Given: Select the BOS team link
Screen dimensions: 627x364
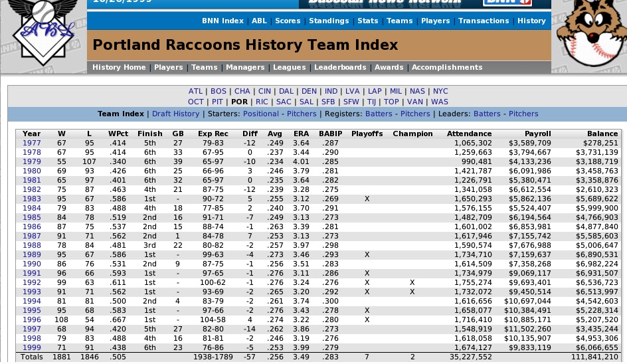Looking at the screenshot, I should (218, 91).
